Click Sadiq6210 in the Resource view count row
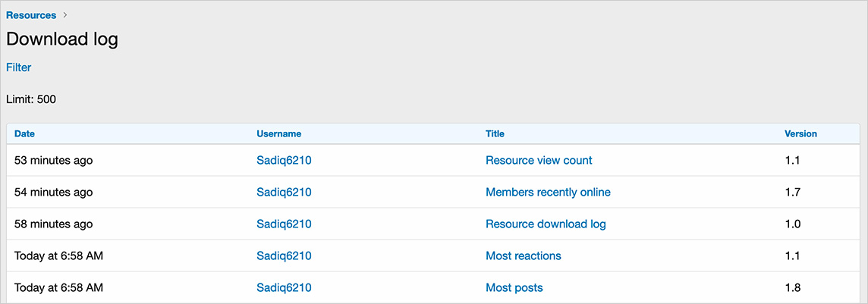The height and width of the screenshot is (304, 868). click(x=284, y=160)
